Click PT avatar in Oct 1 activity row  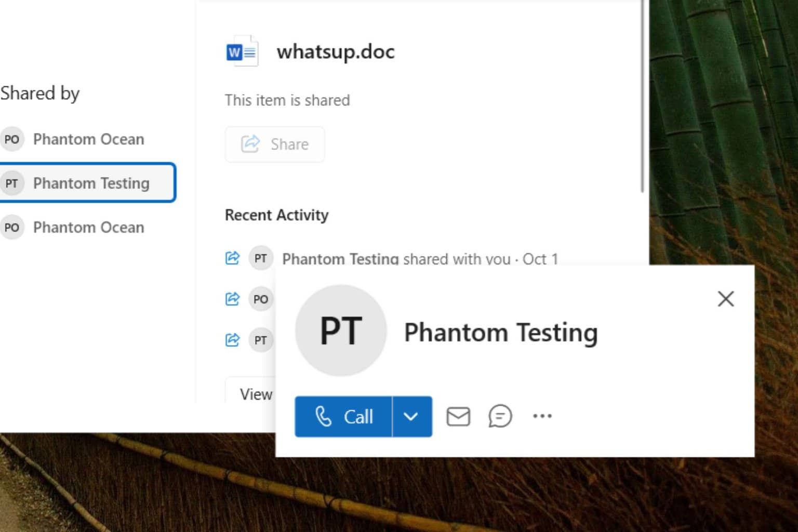(261, 258)
